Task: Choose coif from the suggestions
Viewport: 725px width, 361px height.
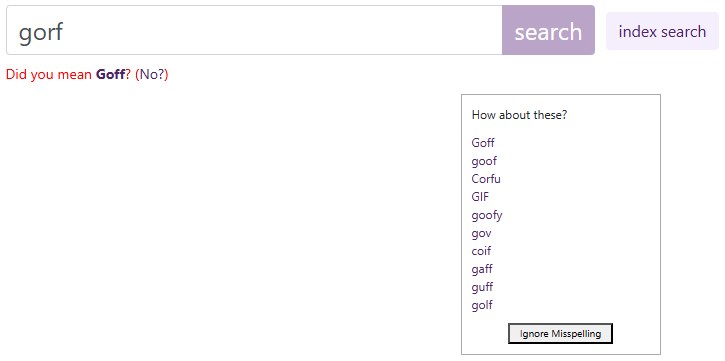Action: pos(481,251)
